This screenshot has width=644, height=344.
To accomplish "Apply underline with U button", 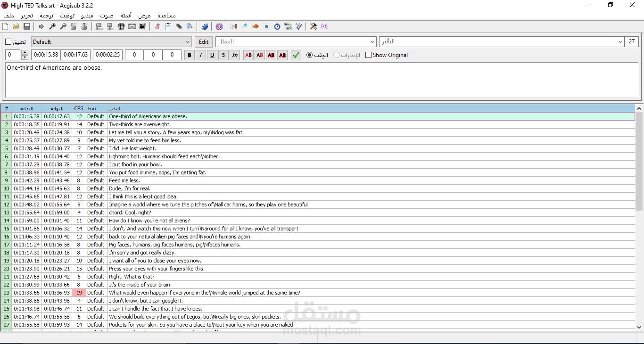I will pyautogui.click(x=212, y=55).
